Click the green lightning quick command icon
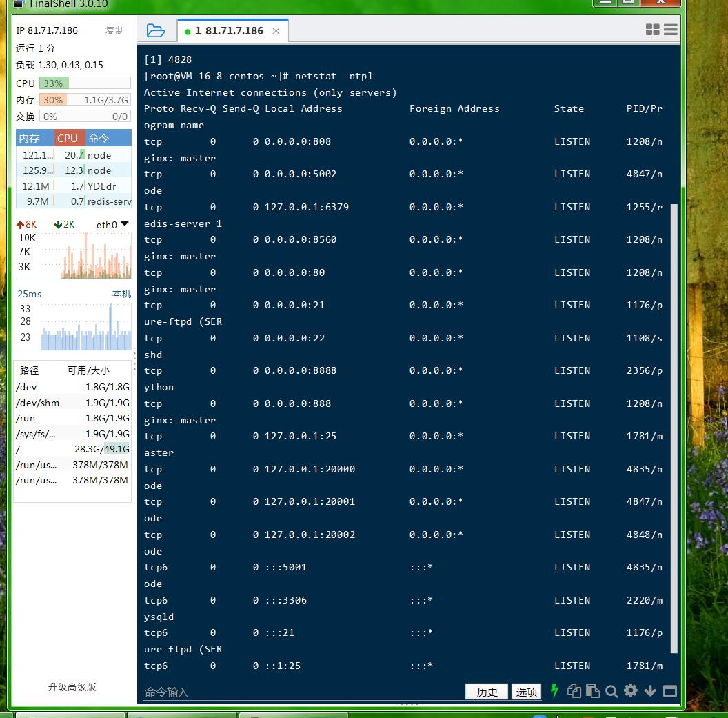This screenshot has height=718, width=728. [x=554, y=691]
